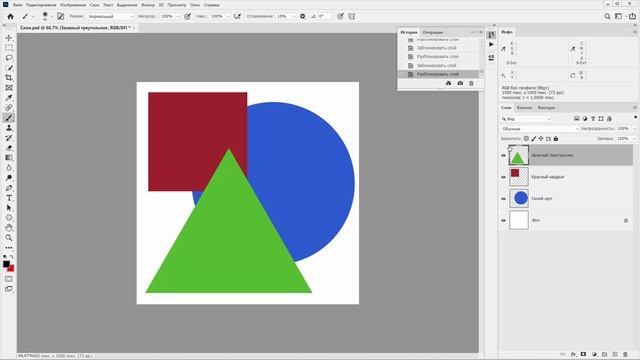Viewport: 640px width, 360px height.
Task: Select the Pen tool
Action: tap(9, 188)
